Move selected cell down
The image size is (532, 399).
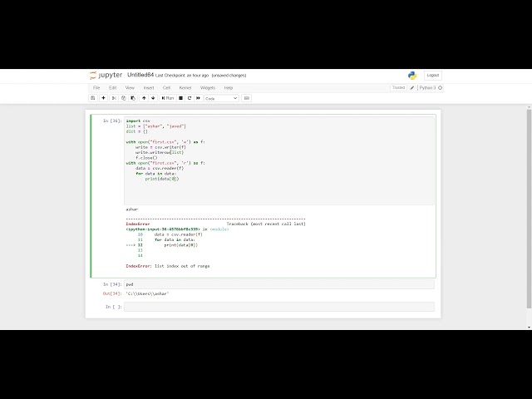tap(153, 98)
